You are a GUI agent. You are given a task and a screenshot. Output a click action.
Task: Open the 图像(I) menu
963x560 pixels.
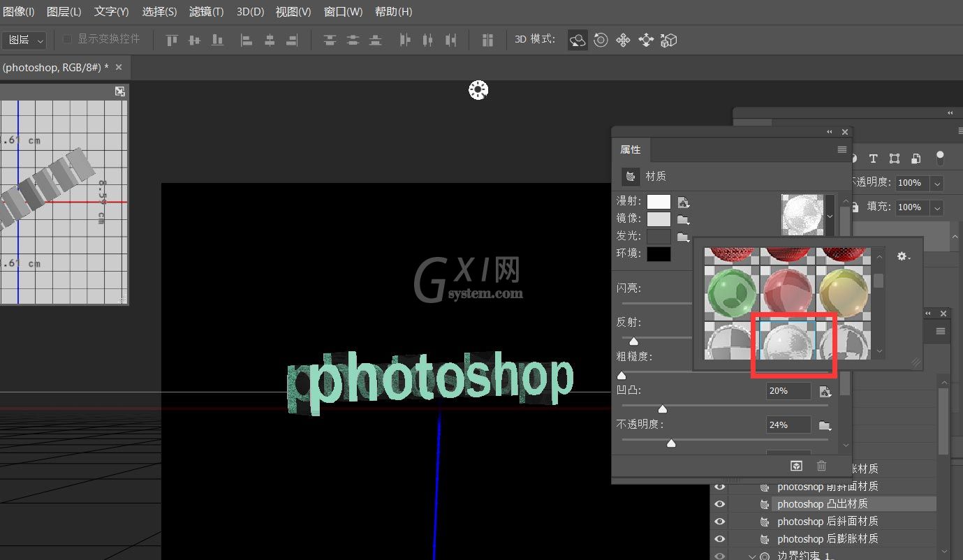19,12
